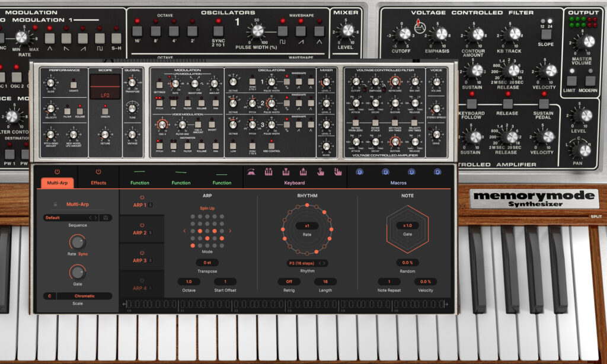Select the ARP 1 slot
Viewport: 607px width, 364px height.
tap(142, 202)
